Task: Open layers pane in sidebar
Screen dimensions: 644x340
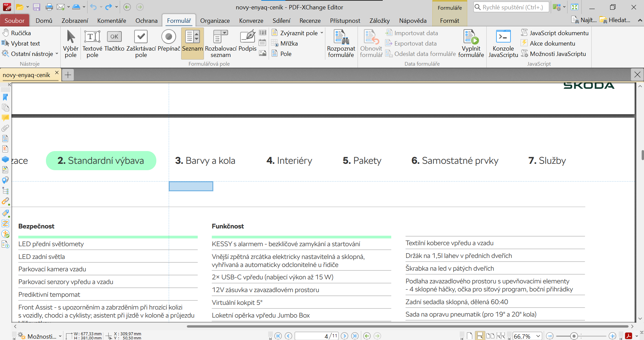Action: 5,159
